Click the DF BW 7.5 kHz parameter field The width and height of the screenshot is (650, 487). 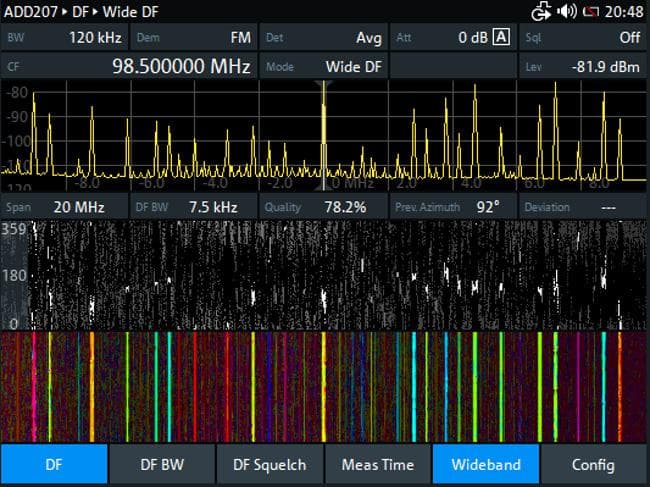193,207
